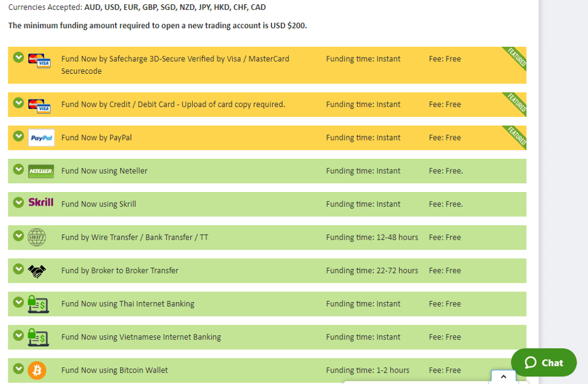Click "Fee: Free." in Skrill row
The image size is (588, 384).
coord(446,204)
